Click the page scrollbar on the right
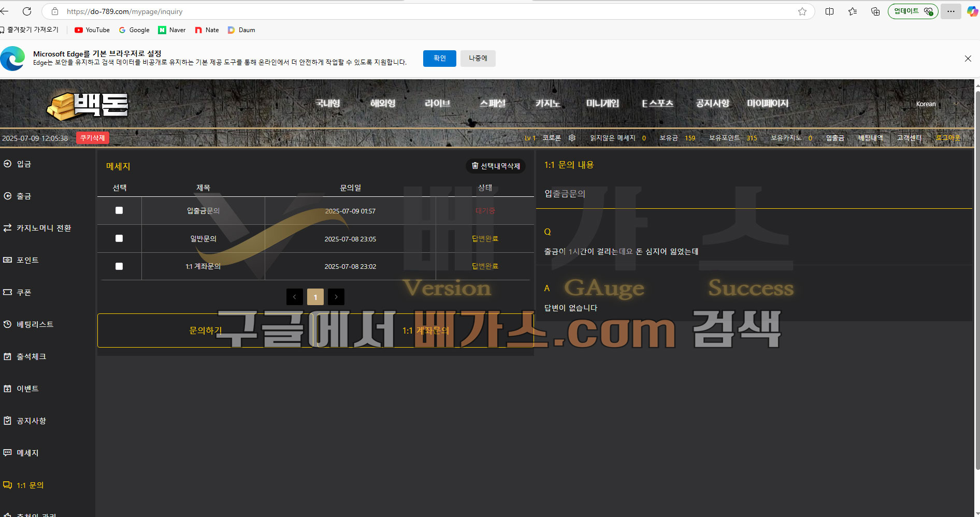Screen dimensions: 980x517 point(977,280)
